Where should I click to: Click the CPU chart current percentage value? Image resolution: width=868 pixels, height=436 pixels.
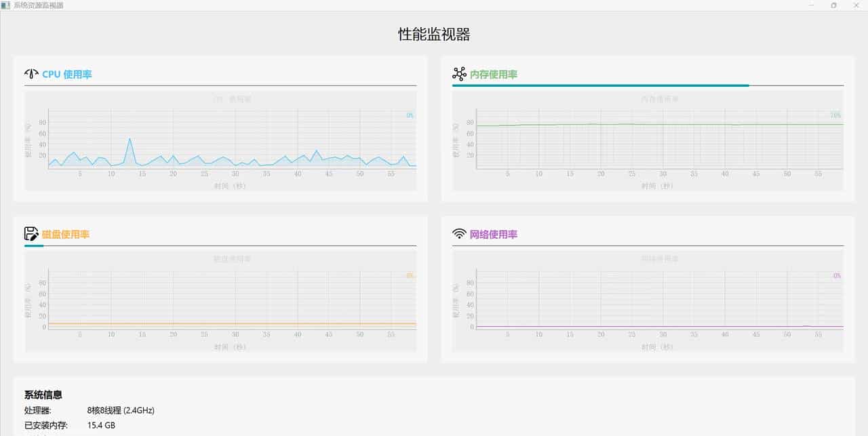410,115
